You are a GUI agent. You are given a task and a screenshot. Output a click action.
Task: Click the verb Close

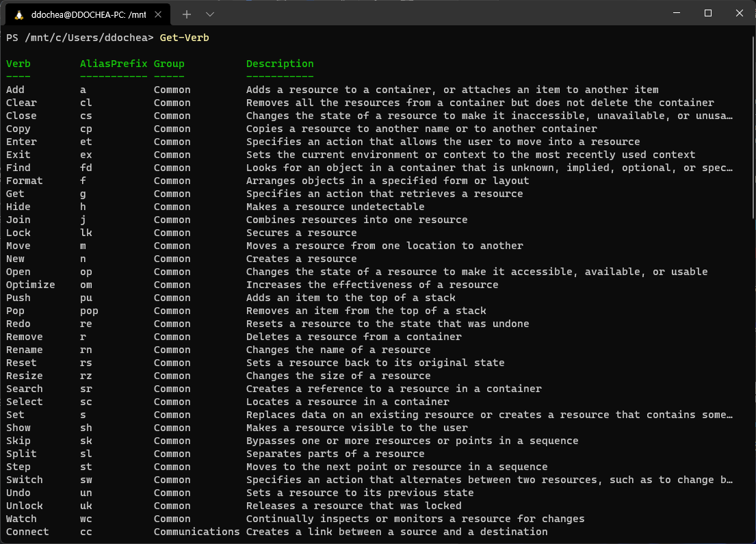(21, 116)
